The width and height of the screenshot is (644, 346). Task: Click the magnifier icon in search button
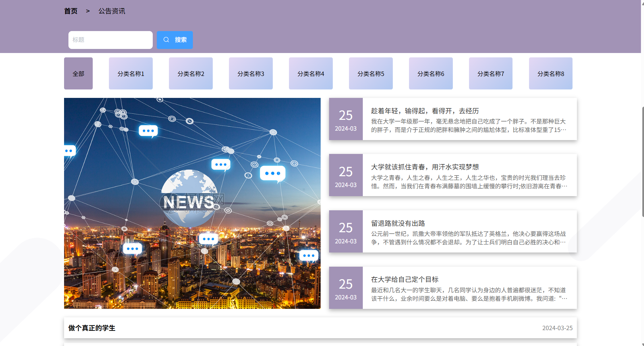(x=166, y=40)
